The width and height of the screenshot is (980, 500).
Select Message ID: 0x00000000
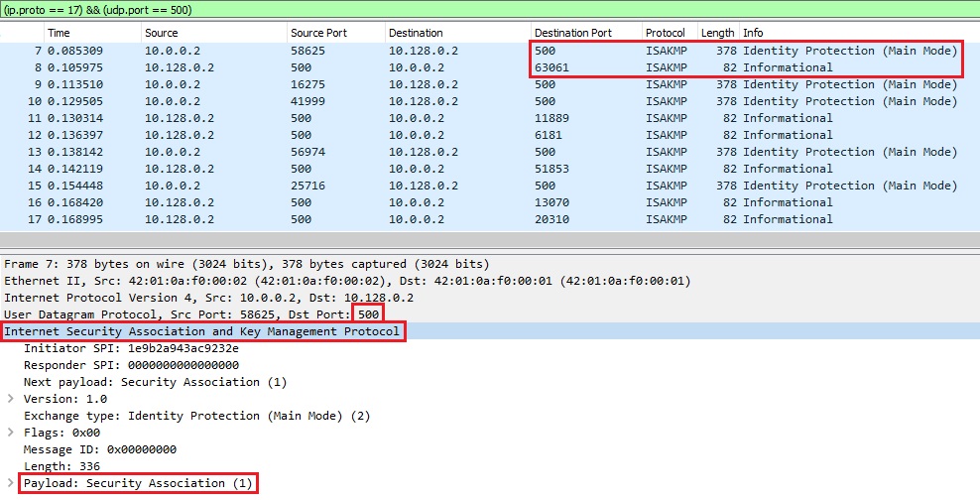pyautogui.click(x=100, y=449)
